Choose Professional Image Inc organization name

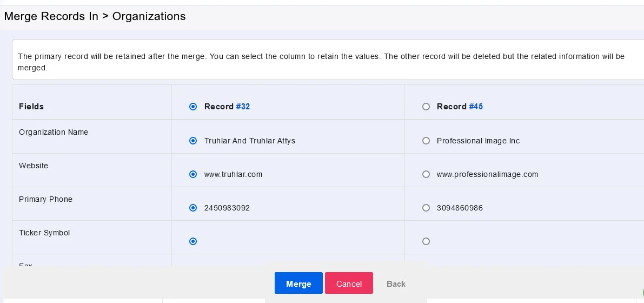click(x=426, y=141)
